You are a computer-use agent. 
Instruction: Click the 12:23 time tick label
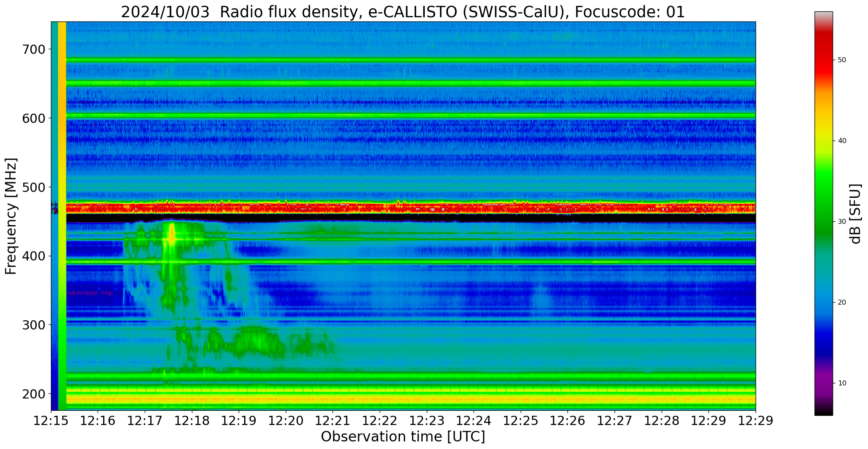pyautogui.click(x=427, y=421)
